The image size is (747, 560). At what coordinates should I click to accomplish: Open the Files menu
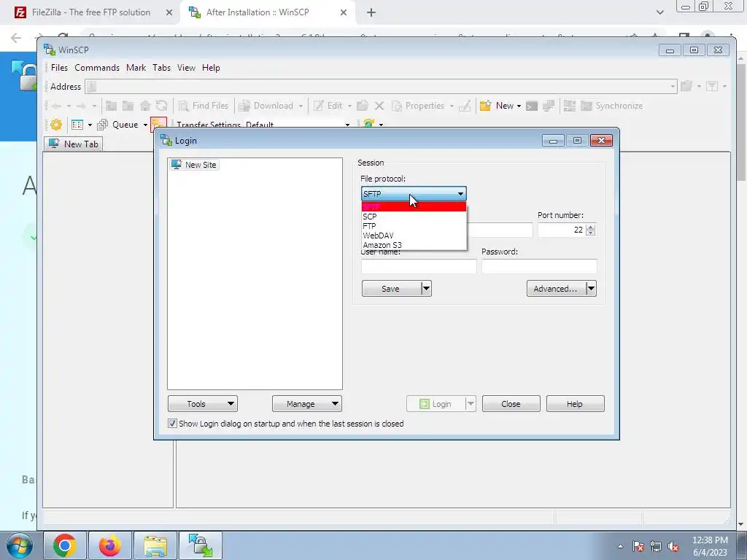pyautogui.click(x=60, y=68)
